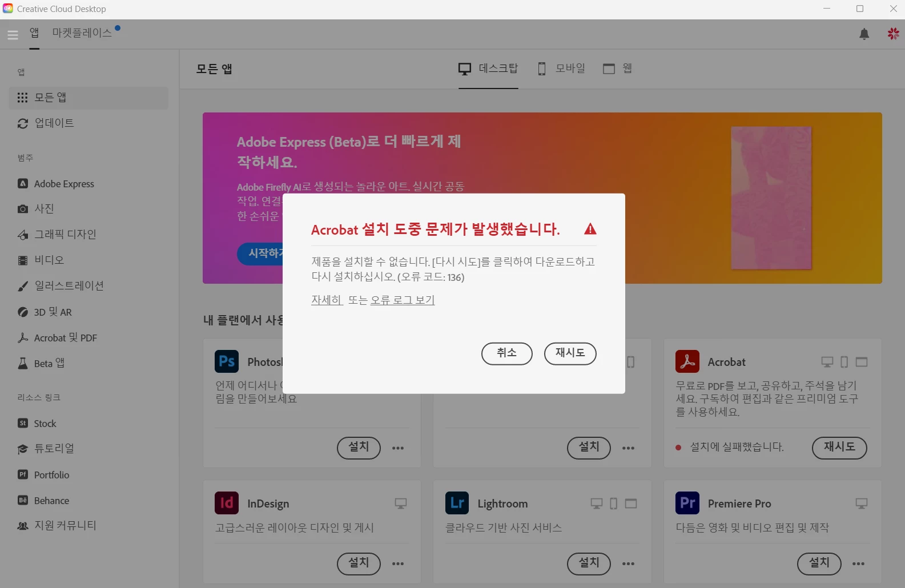Screen dimensions: 905x588
Task: Open the account profile icon
Action: pos(894,34)
